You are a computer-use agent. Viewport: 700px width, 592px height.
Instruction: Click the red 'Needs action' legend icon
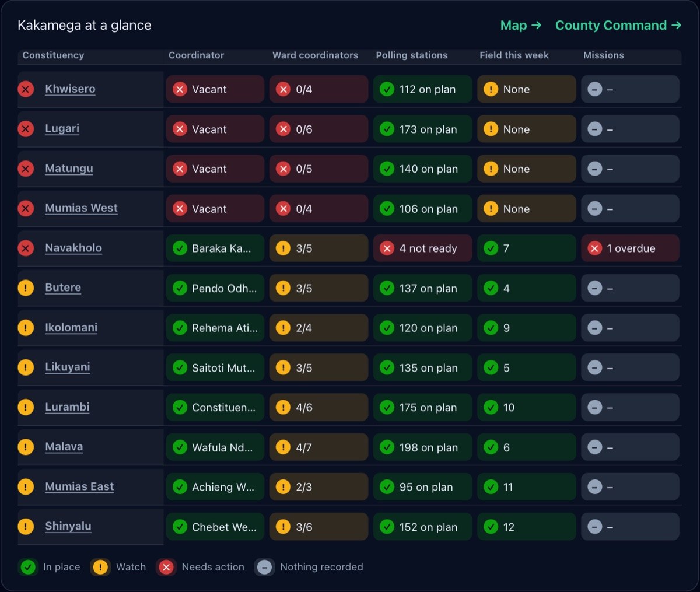click(x=166, y=567)
